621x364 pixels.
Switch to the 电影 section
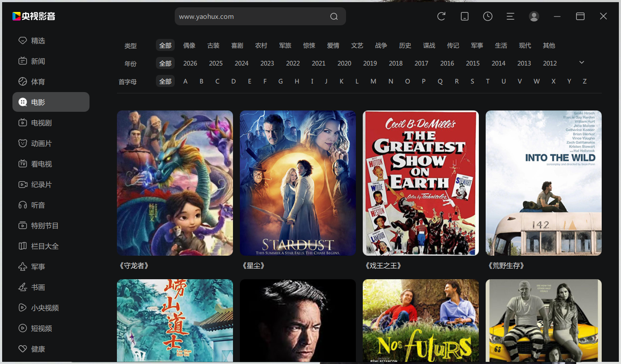point(39,102)
